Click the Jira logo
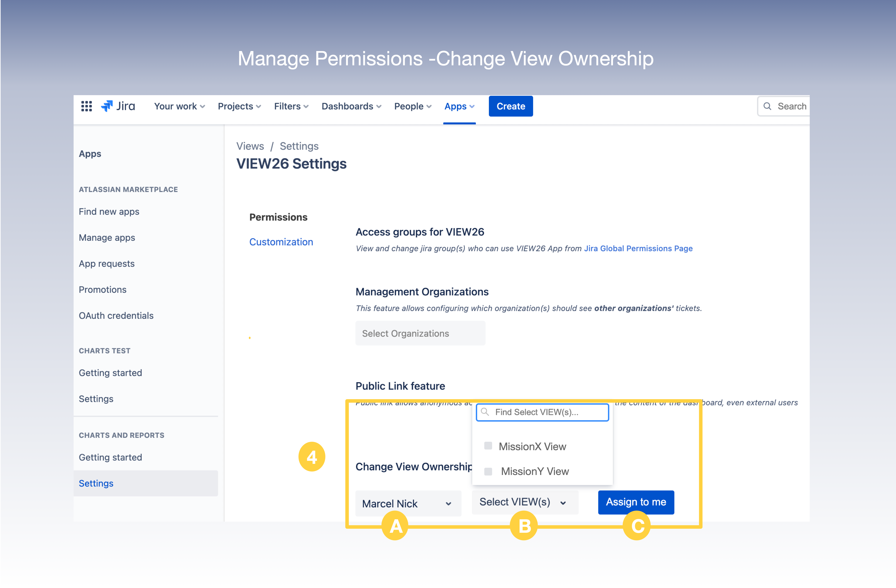Viewport: 896px width, 588px height. 118,107
